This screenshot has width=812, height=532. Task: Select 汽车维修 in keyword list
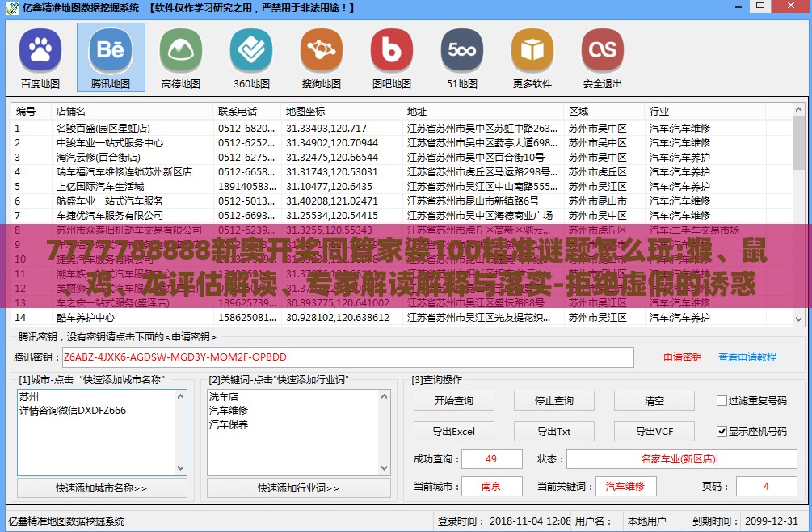[229, 410]
